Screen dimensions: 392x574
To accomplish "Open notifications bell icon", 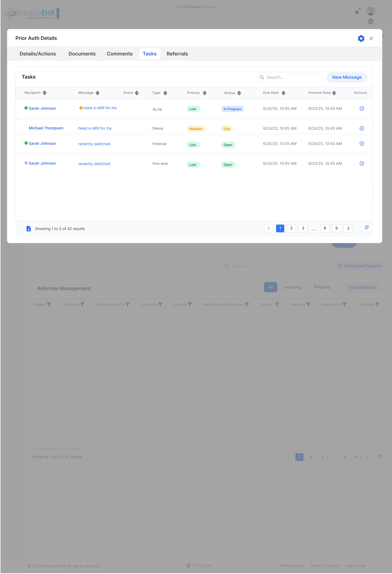I will (357, 12).
